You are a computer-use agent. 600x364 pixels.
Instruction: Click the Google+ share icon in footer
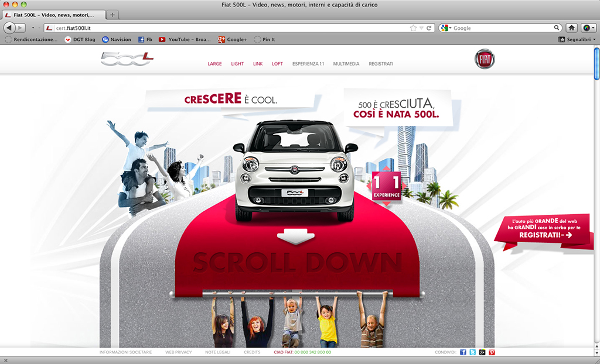(x=482, y=352)
